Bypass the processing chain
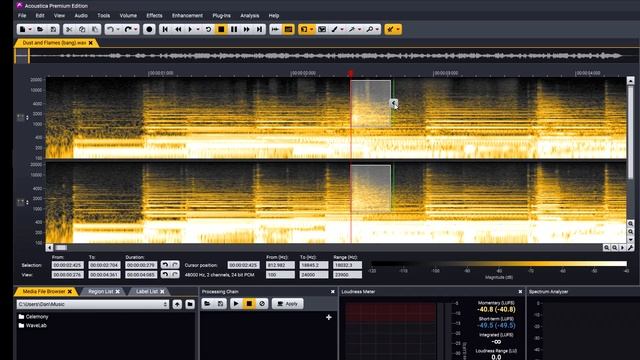640x360 pixels. [262, 304]
